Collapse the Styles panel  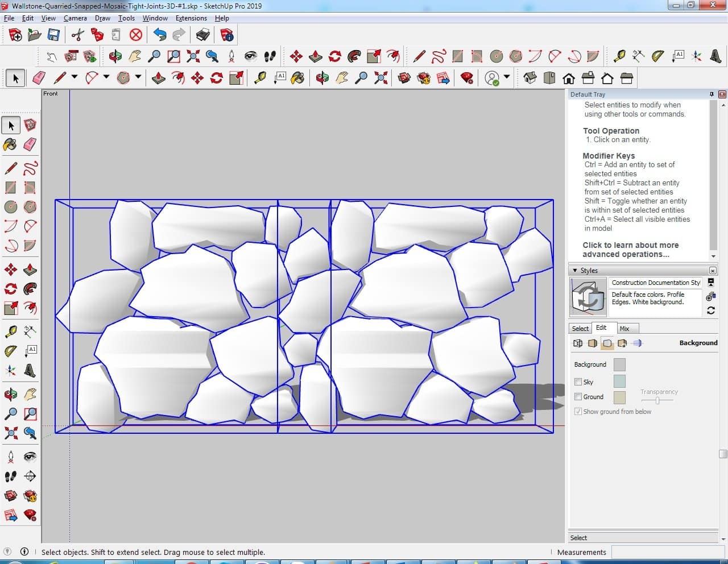pos(575,271)
